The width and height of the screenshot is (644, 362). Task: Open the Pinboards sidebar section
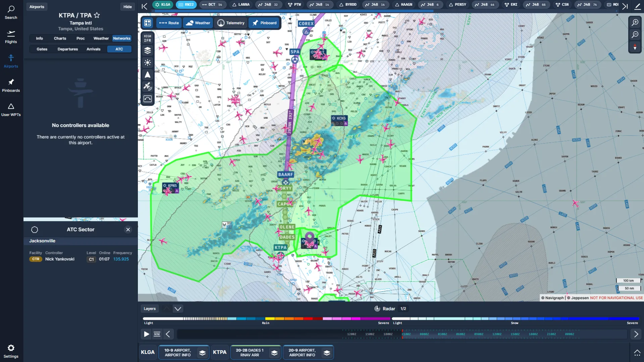coord(11,85)
